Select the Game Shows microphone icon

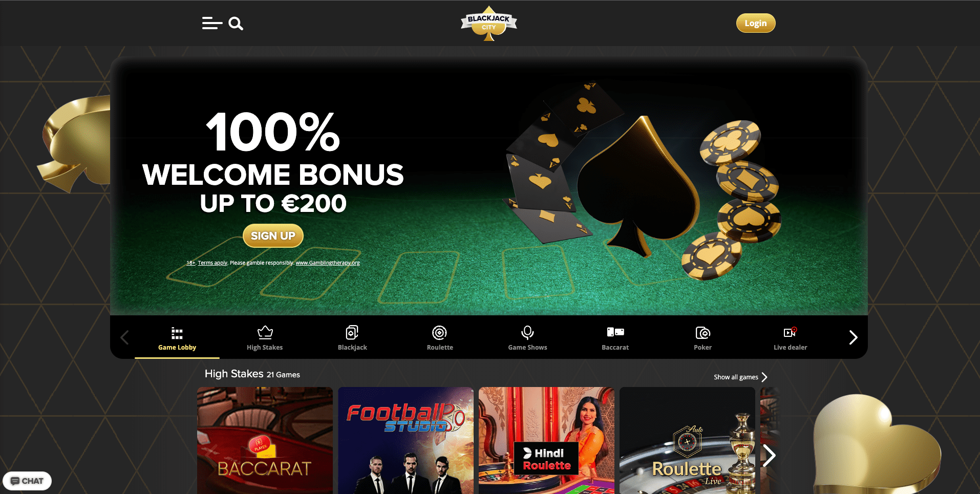527,333
